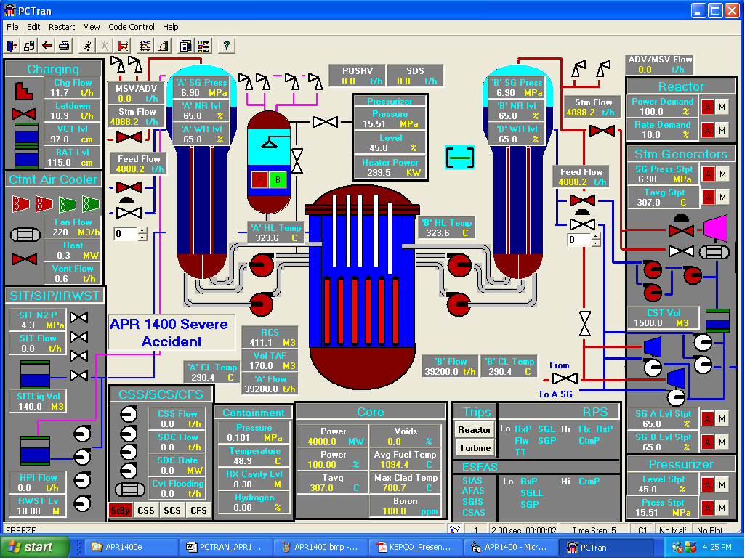Screen dimensions: 750x560
Task: Open the Help menu
Action: pyautogui.click(x=170, y=27)
